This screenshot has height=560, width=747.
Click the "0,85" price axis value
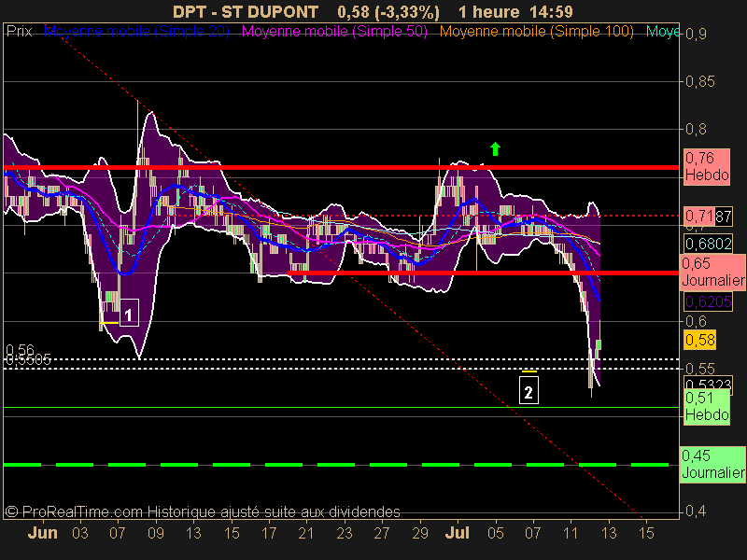click(699, 82)
